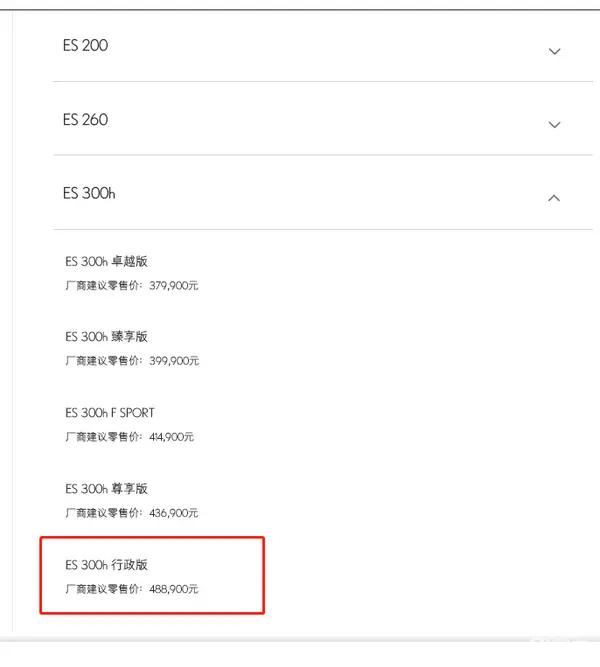The image size is (600, 667).
Task: Expand the ES 260 chevron arrow
Action: coord(554,125)
